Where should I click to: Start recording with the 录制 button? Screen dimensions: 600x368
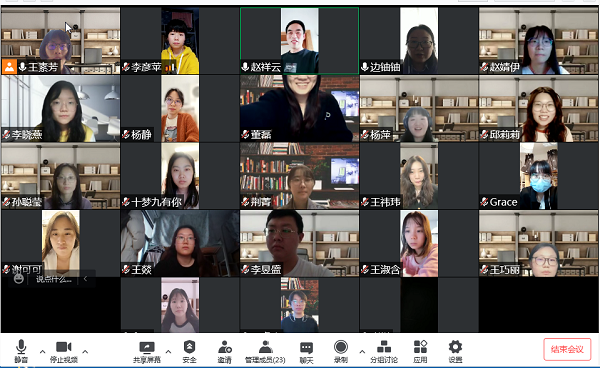(341, 352)
